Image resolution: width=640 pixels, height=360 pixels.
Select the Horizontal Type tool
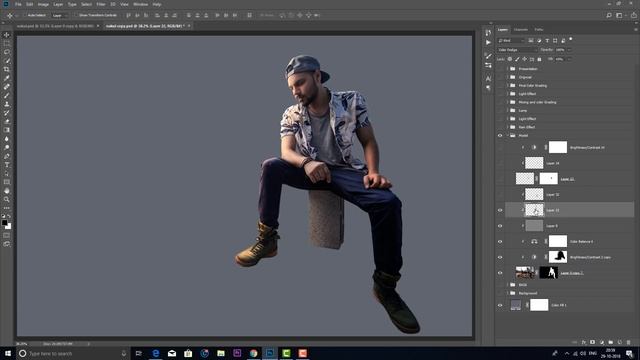(7, 164)
